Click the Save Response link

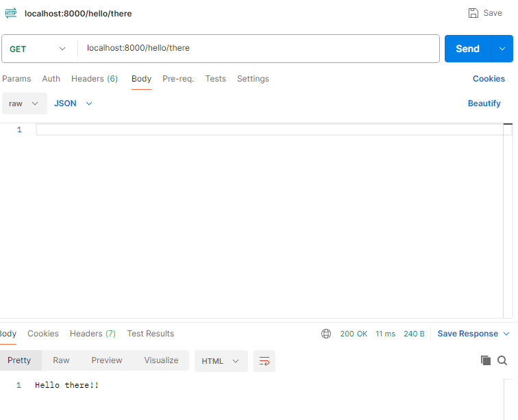point(467,334)
